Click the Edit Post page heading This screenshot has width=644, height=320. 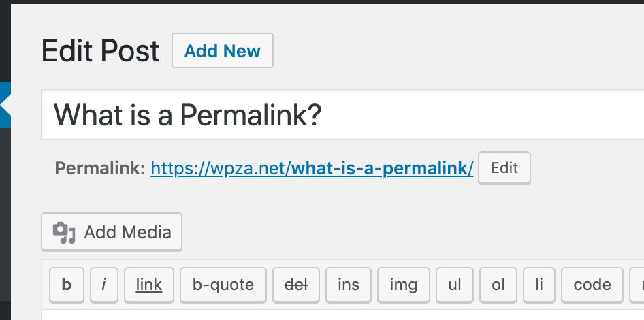[100, 51]
